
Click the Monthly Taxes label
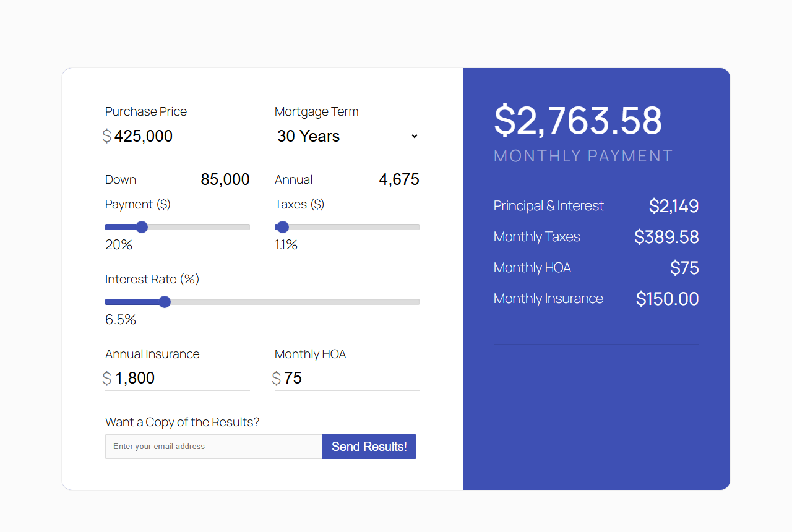[x=537, y=237]
